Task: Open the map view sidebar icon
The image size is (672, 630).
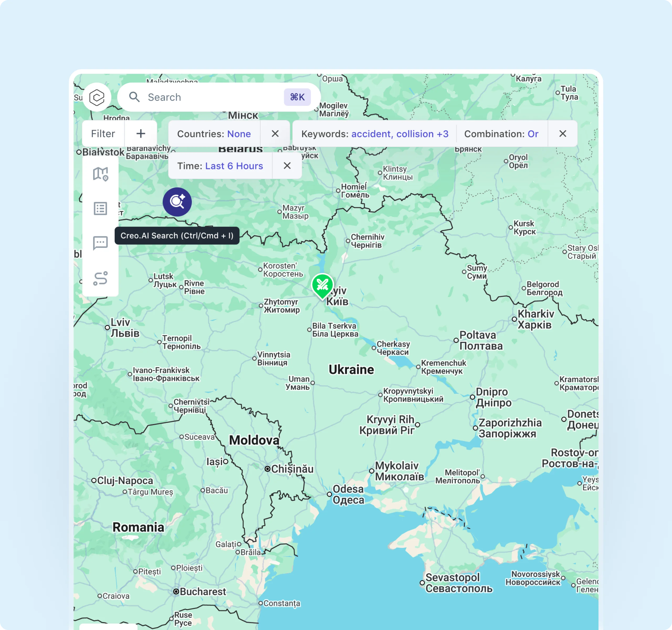Action: 100,174
